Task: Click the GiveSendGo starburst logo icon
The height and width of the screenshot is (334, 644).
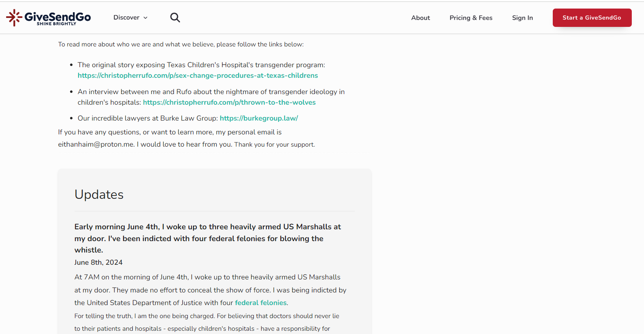Action: [x=14, y=18]
